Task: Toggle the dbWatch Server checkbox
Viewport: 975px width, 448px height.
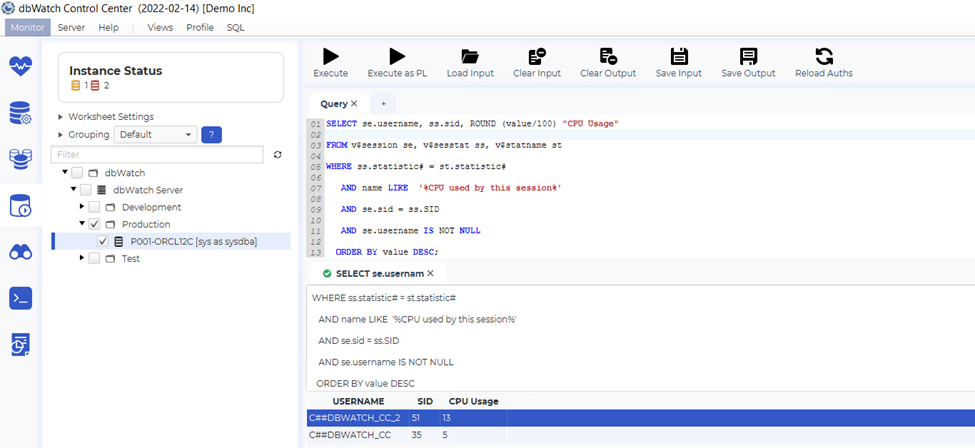Action: pyautogui.click(x=86, y=190)
